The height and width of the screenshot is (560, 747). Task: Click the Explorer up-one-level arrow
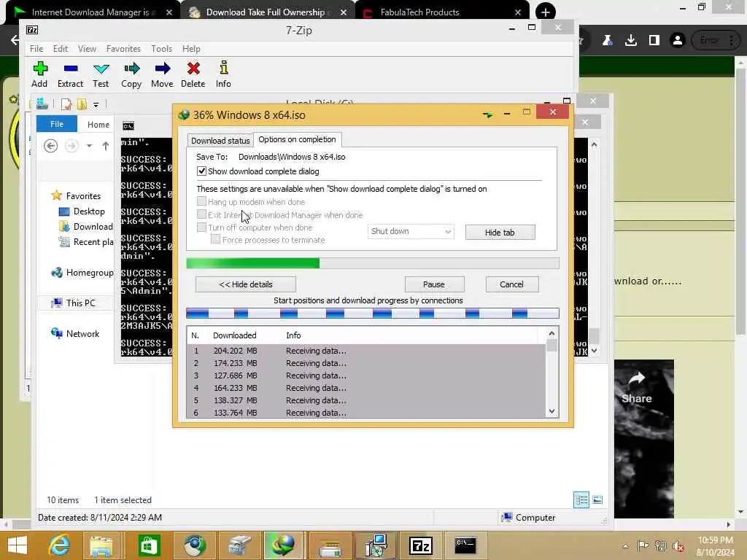(105, 146)
